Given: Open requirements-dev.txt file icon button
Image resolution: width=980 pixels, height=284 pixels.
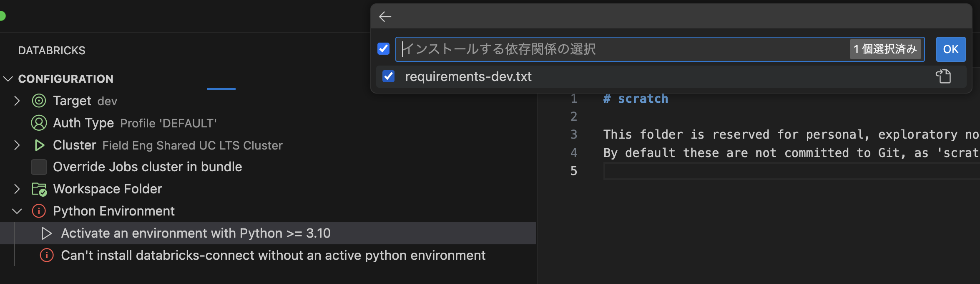Looking at the screenshot, I should point(943,76).
